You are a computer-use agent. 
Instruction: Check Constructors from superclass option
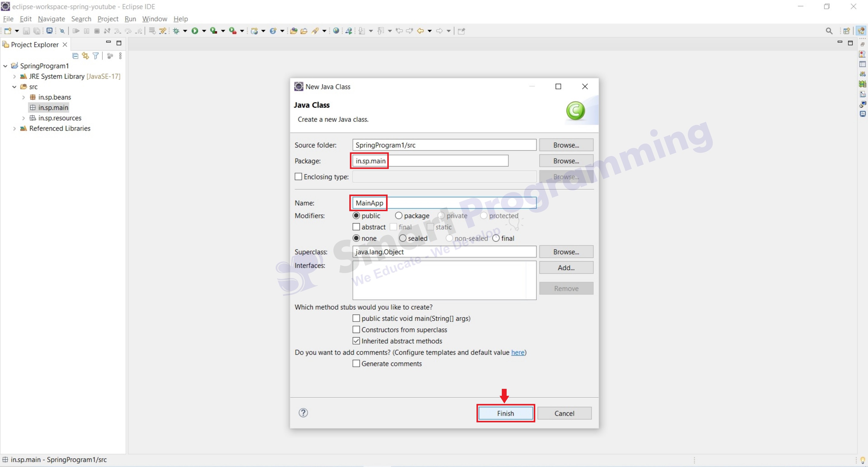point(356,329)
